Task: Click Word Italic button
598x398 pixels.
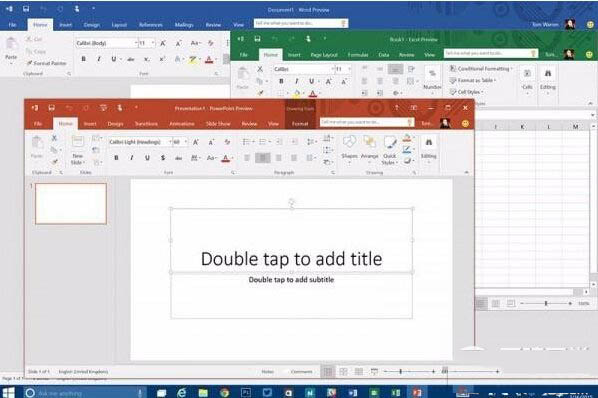Action: (x=99, y=59)
